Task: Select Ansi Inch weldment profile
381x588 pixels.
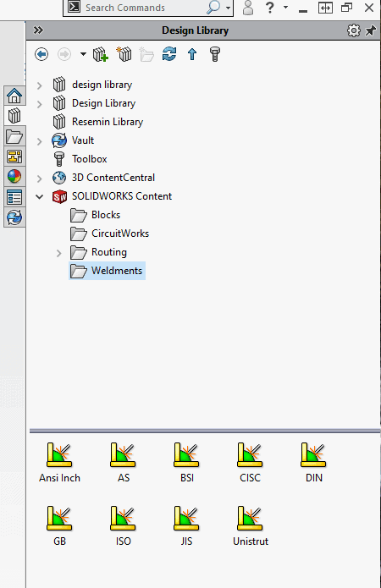Action: click(59, 463)
